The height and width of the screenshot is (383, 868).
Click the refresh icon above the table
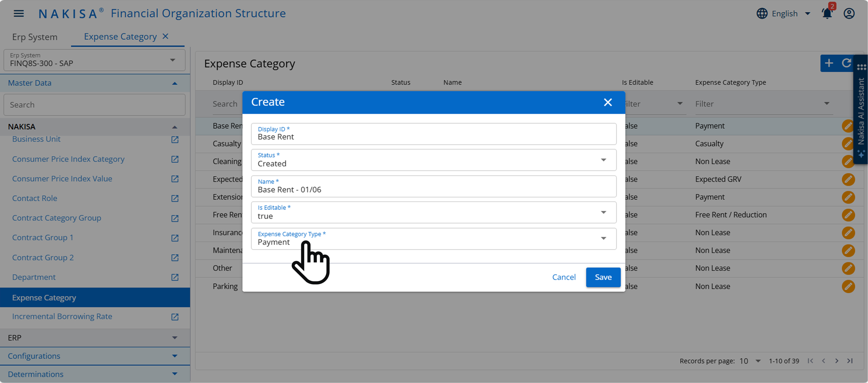(848, 63)
